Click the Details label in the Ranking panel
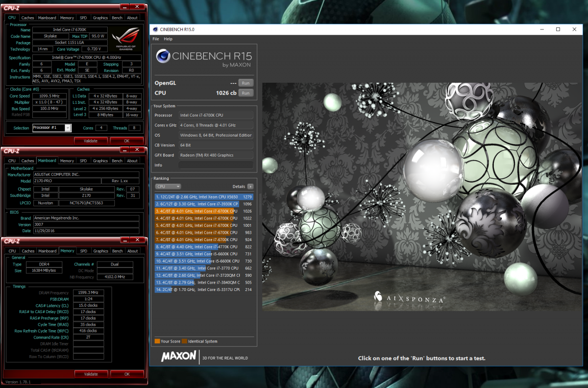588x388 pixels. coord(239,187)
